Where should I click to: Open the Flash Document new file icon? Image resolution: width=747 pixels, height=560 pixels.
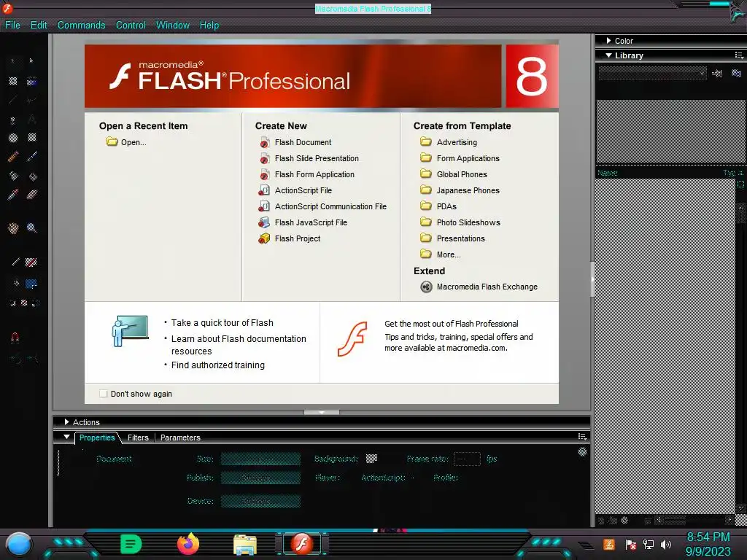(264, 142)
